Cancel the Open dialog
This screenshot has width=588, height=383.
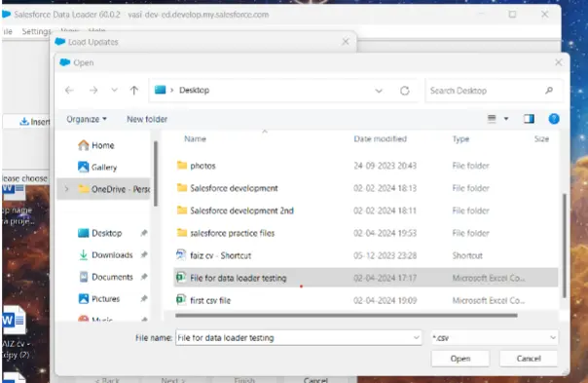pyautogui.click(x=529, y=359)
